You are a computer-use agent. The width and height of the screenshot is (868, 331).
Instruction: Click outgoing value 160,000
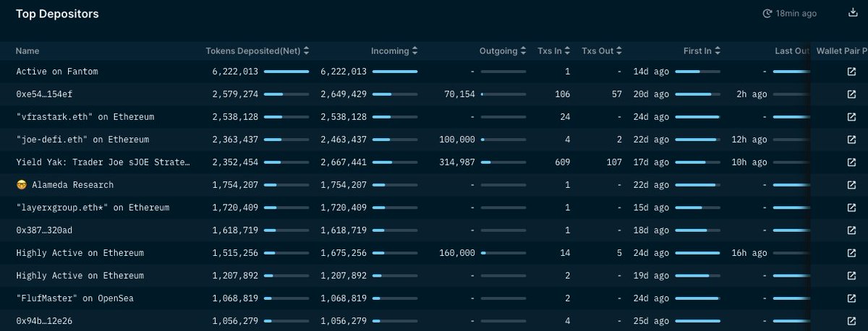[457, 253]
